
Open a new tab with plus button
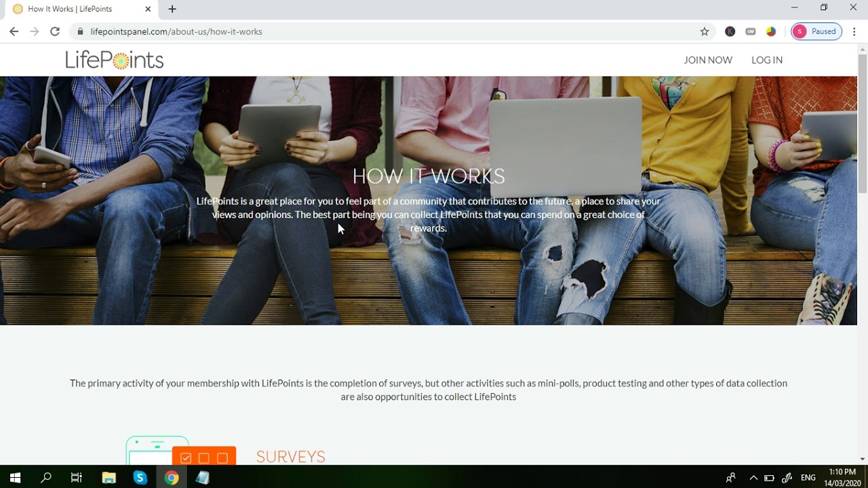[x=172, y=9]
